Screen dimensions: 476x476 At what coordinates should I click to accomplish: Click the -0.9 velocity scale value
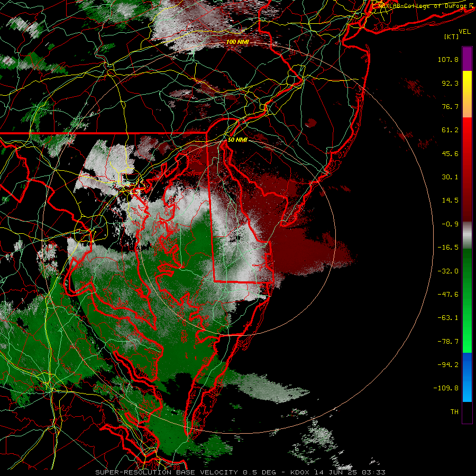[450, 224]
